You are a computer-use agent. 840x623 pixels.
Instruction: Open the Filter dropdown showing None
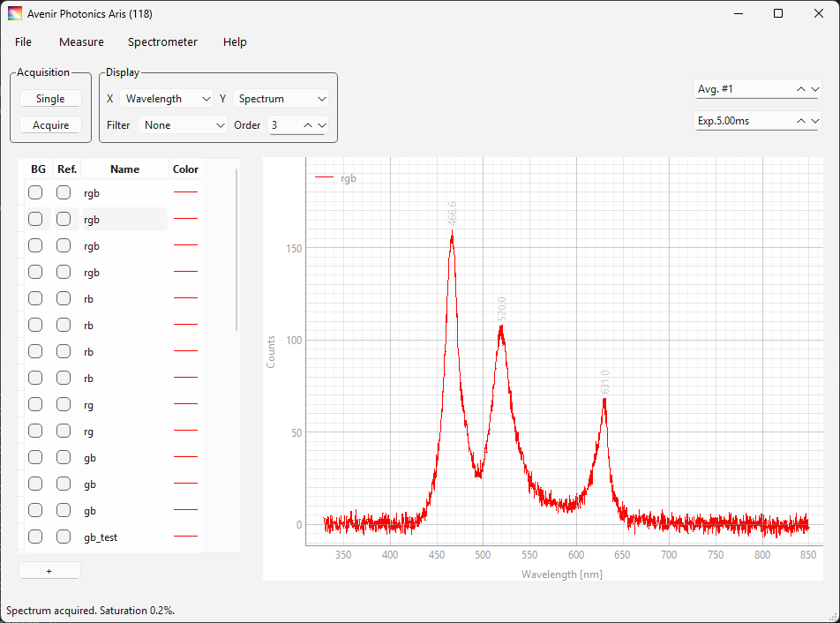coord(184,125)
